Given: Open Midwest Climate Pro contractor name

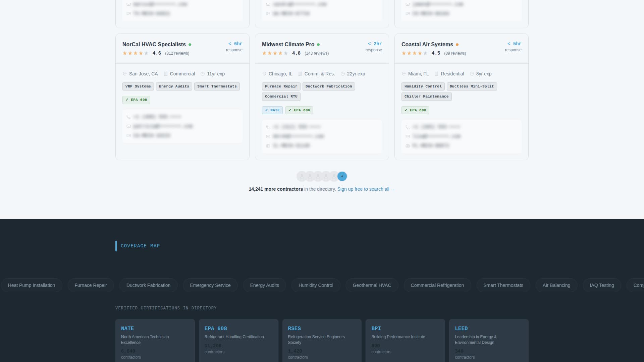Looking at the screenshot, I should click(288, 44).
